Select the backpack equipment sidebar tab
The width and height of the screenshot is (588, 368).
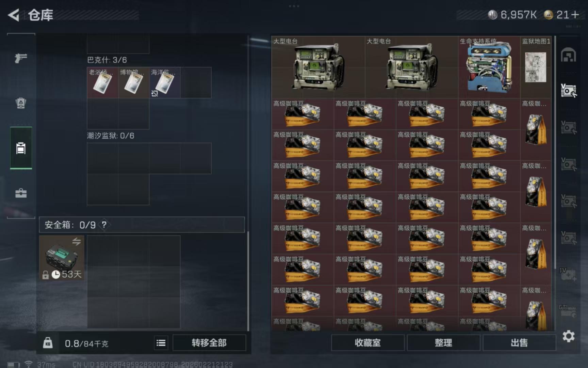21,103
